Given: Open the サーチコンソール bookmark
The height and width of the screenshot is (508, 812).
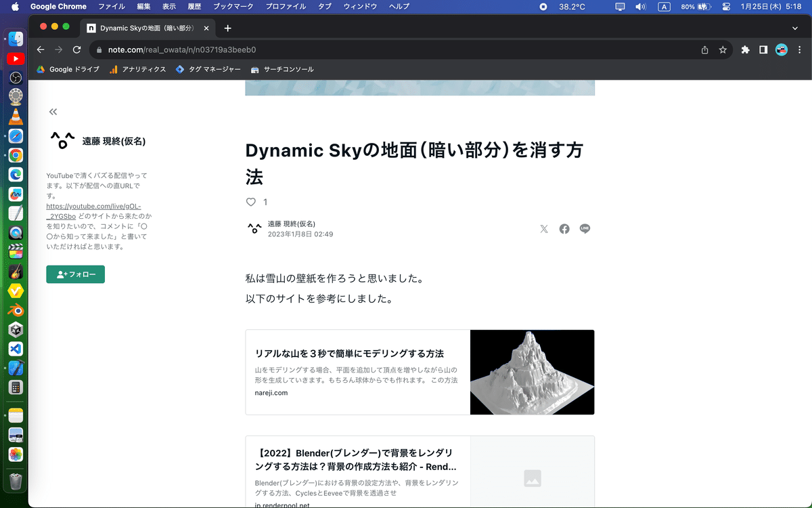Looking at the screenshot, I should [x=282, y=69].
